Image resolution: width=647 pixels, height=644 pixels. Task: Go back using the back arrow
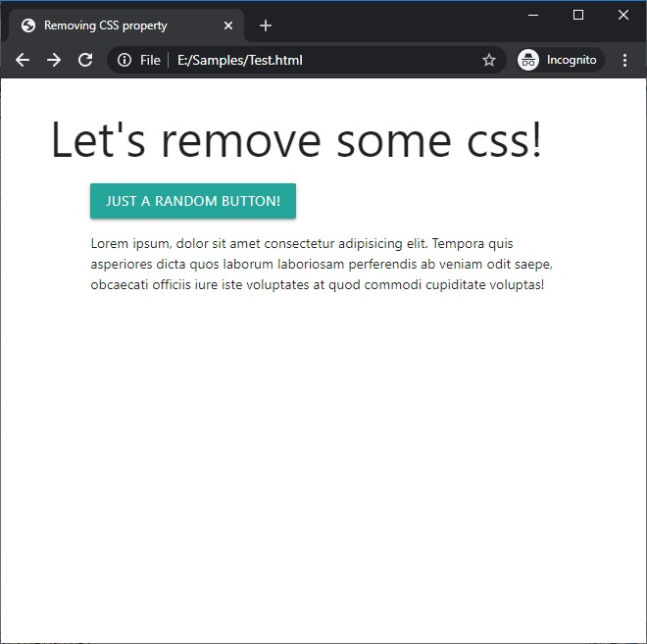click(x=23, y=60)
